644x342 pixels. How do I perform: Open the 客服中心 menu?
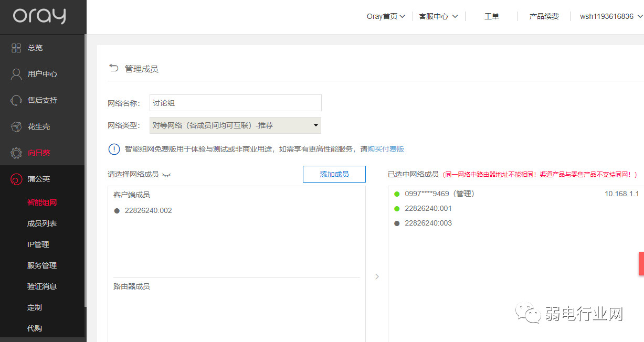point(438,16)
